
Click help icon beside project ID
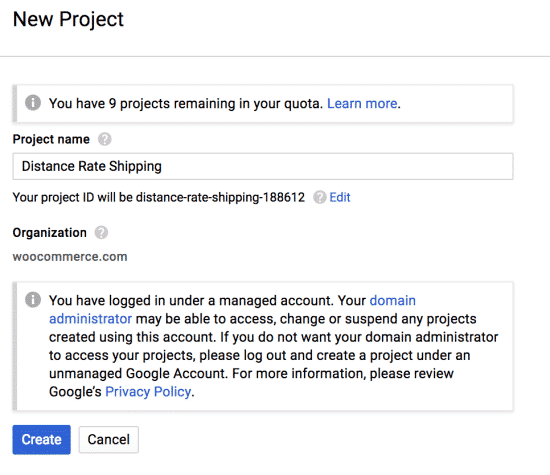click(x=320, y=198)
